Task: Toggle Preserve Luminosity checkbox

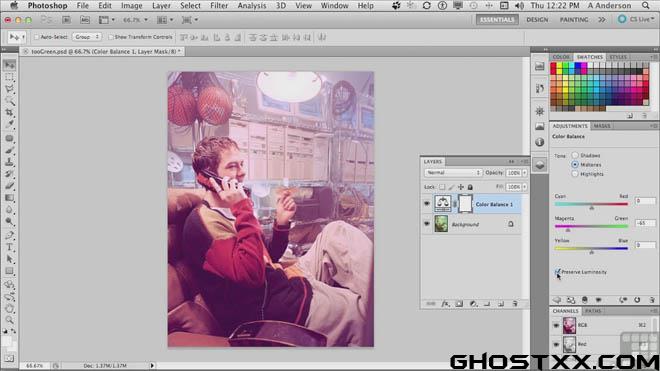Action: [x=558, y=272]
